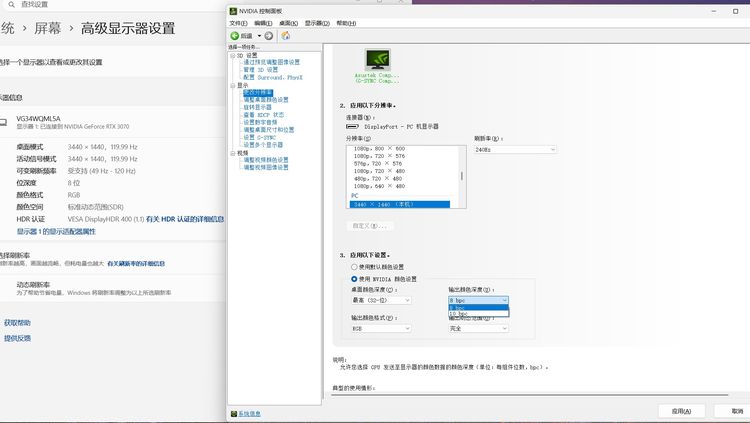This screenshot has width=750, height=423.
Task: Select 使用 NVIDIA 颜色设置 radio button
Action: (354, 279)
